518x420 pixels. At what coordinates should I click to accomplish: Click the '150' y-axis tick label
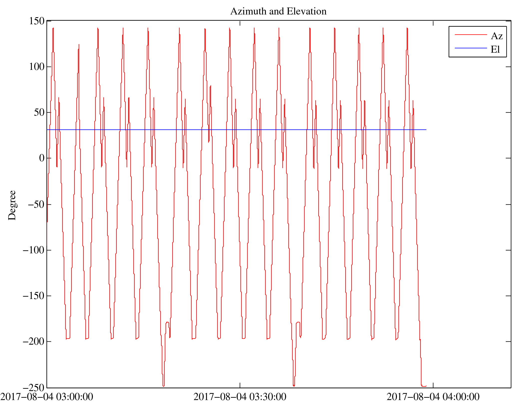[37, 21]
